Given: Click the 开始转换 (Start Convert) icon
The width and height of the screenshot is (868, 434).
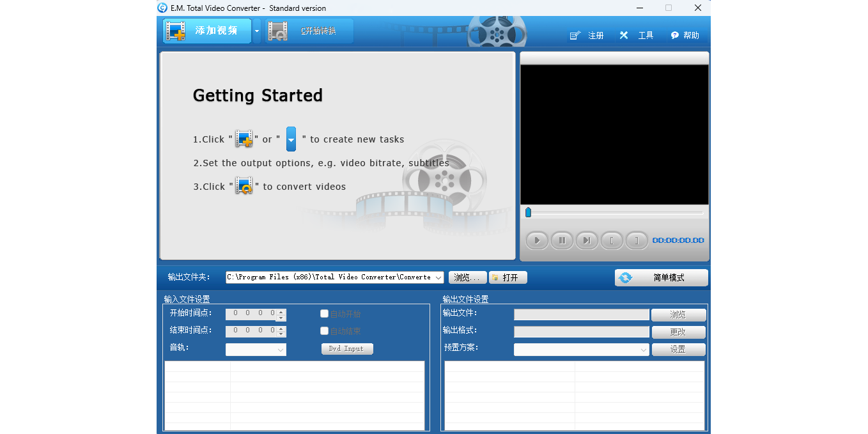Looking at the screenshot, I should [x=278, y=30].
